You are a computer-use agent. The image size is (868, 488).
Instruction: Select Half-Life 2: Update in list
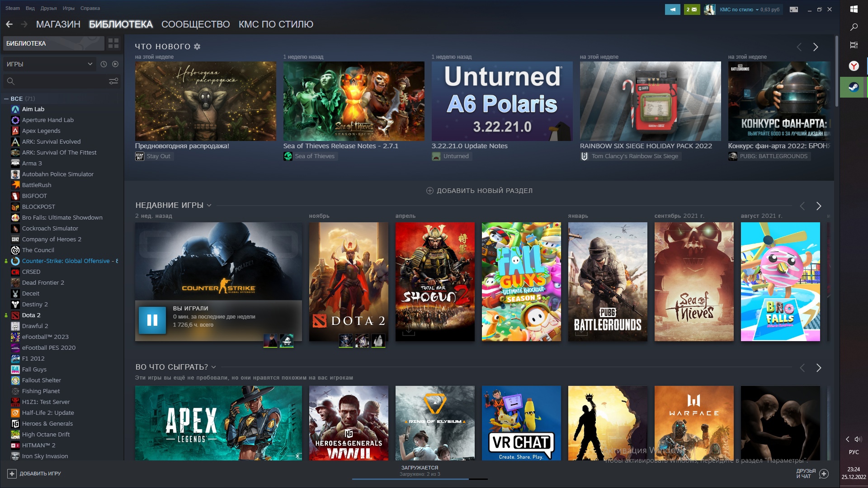coord(48,413)
